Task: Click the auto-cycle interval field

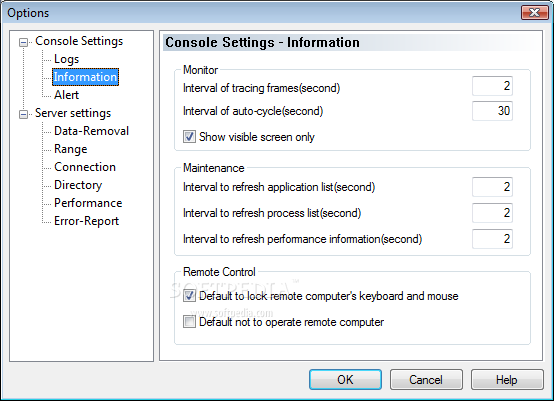Action: [x=492, y=111]
